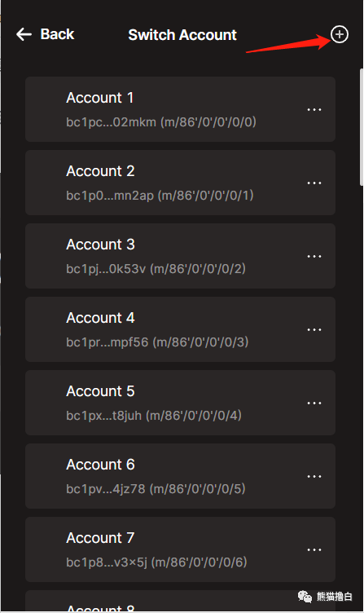Open Account 6 three-dot options menu
The image size is (364, 613).
tap(314, 476)
